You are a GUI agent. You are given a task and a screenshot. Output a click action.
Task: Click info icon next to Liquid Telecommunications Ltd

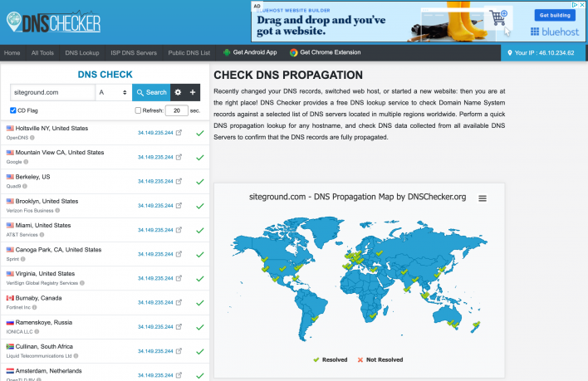click(x=76, y=356)
